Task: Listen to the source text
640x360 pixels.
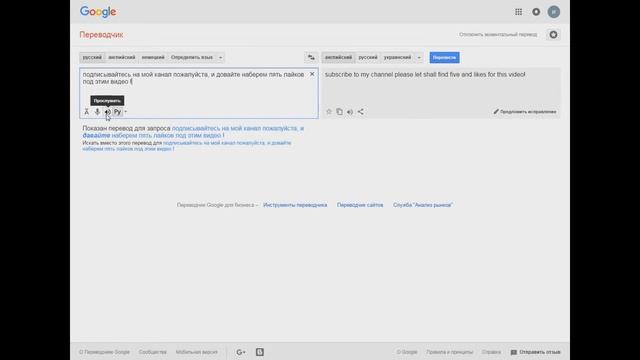Action: 107,111
